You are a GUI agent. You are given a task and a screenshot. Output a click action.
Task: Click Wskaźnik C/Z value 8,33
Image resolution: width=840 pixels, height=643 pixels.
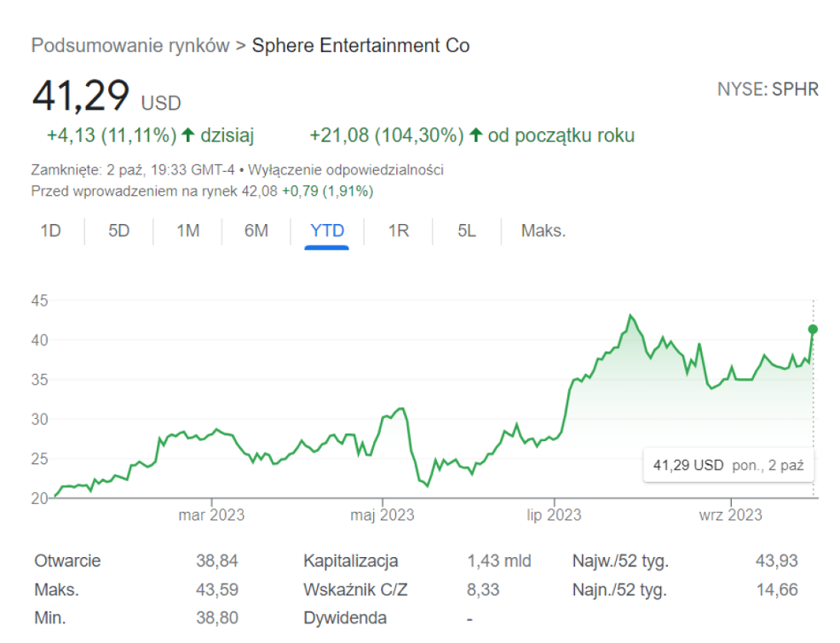483,590
